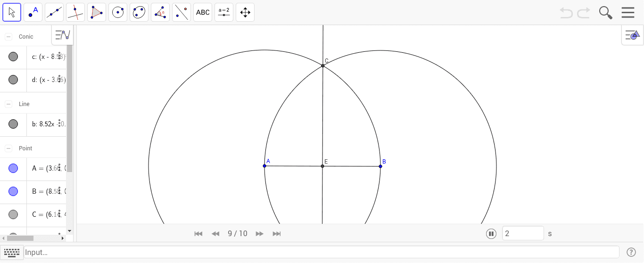Select the Move arrow tool
Screen dimensions: 644x263
pyautogui.click(x=12, y=12)
